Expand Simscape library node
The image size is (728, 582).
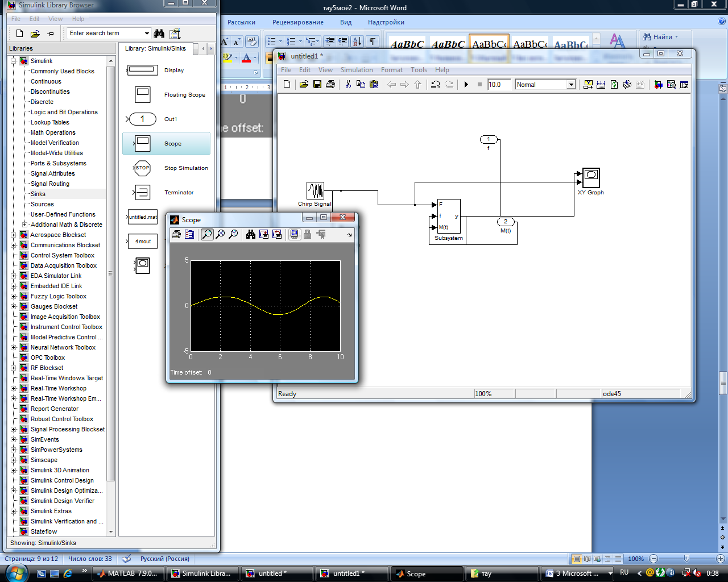tap(14, 460)
